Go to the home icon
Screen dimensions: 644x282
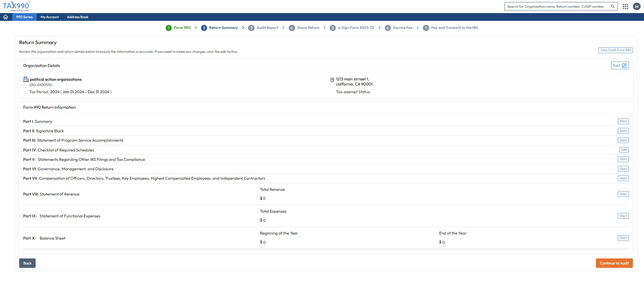pos(6,17)
